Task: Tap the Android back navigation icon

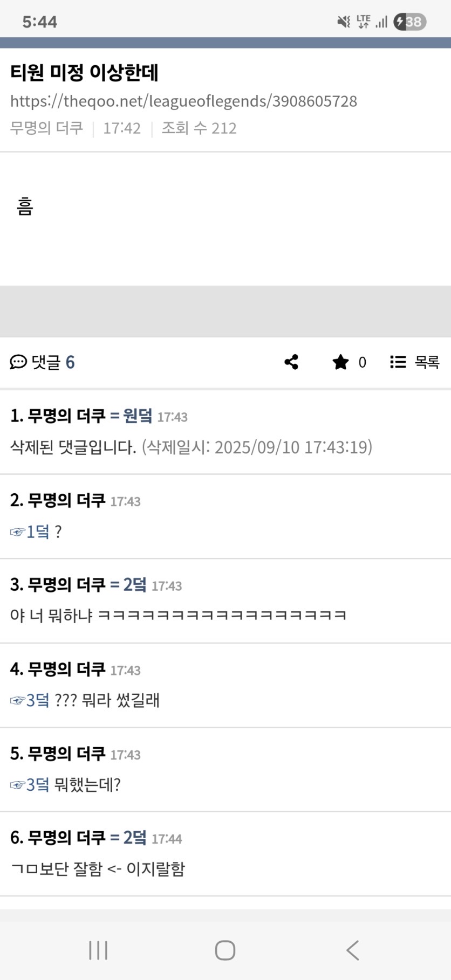Action: click(352, 950)
